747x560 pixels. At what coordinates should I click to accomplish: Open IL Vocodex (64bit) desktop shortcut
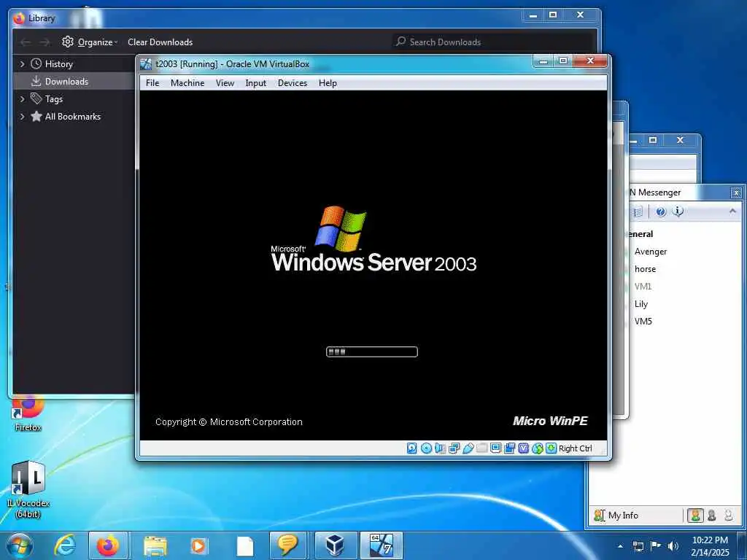click(x=28, y=489)
